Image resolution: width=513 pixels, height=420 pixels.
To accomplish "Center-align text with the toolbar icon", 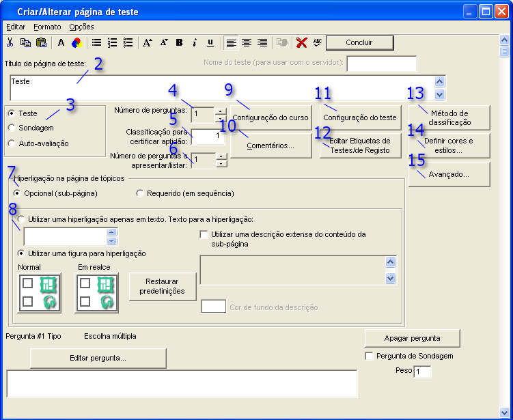I will [x=247, y=42].
